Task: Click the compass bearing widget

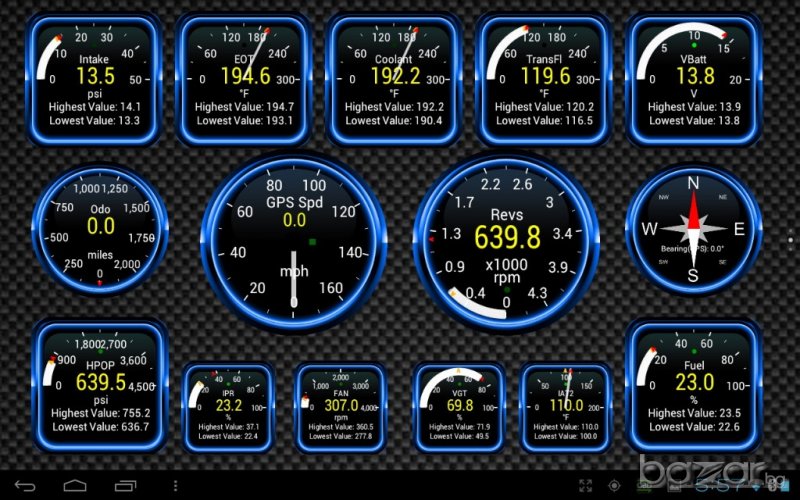Action: pos(692,229)
